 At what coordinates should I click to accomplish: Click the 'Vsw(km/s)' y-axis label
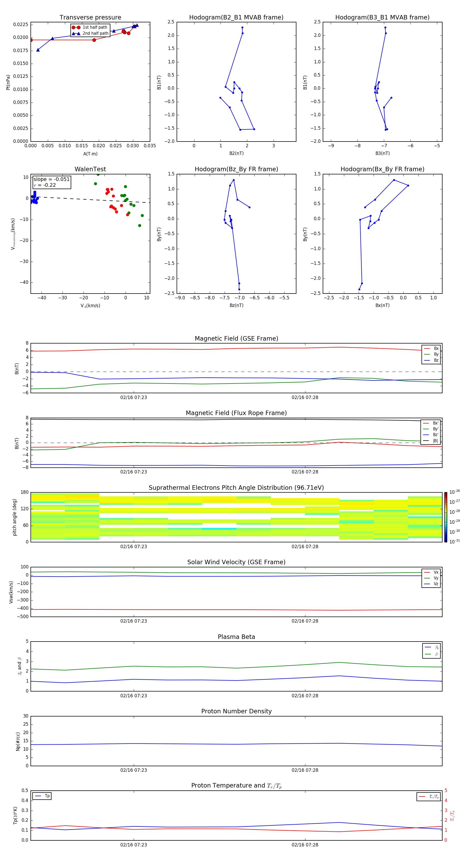[x=11, y=592]
